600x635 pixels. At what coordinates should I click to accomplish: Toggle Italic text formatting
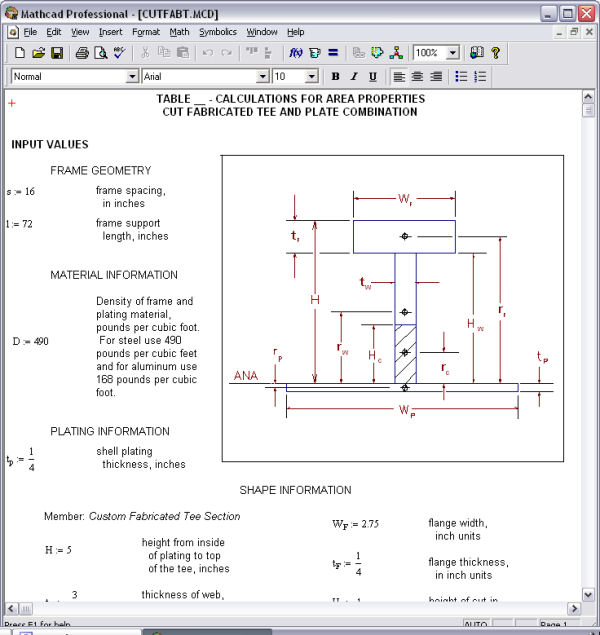click(354, 77)
